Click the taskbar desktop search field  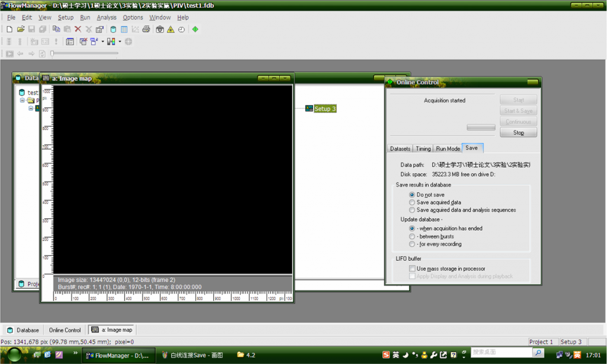[501, 352]
